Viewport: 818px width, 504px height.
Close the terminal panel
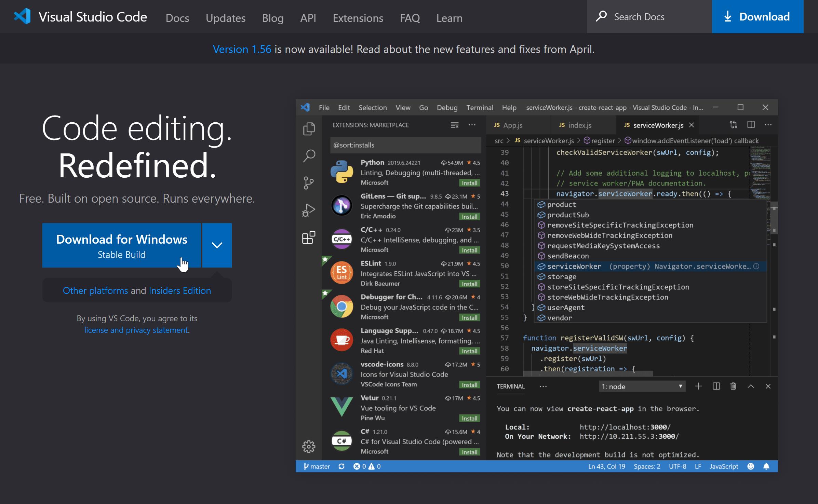(768, 386)
